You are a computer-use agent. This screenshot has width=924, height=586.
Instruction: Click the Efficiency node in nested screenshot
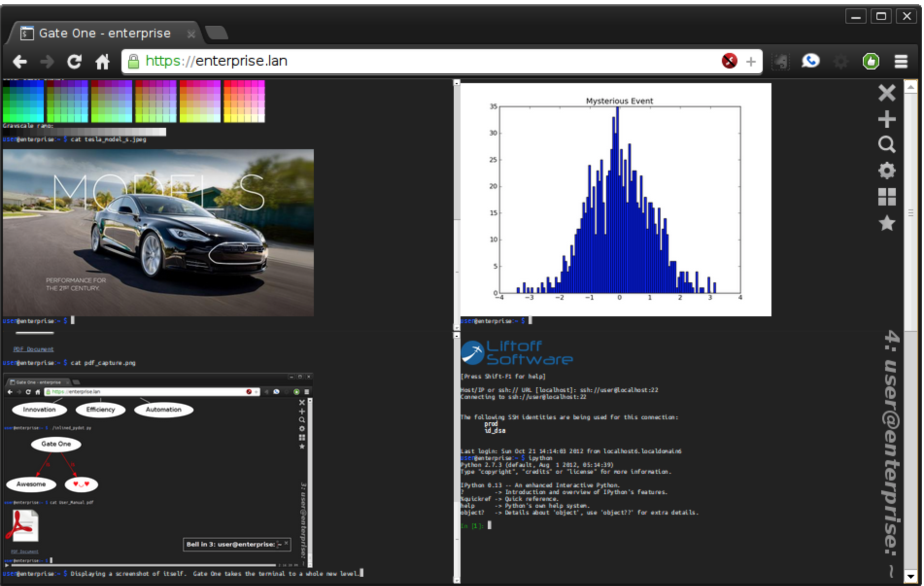coord(101,410)
